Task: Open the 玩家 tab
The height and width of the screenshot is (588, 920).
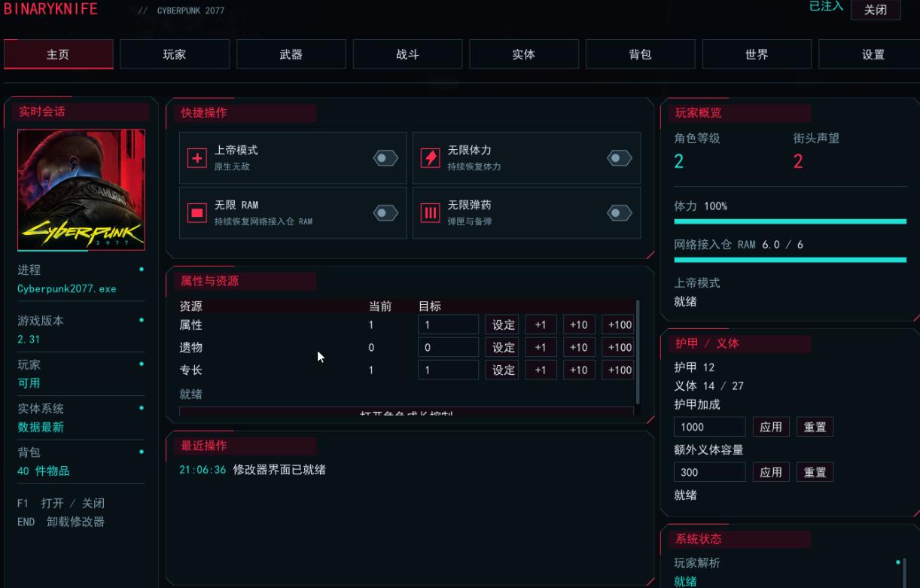Action: coord(175,54)
